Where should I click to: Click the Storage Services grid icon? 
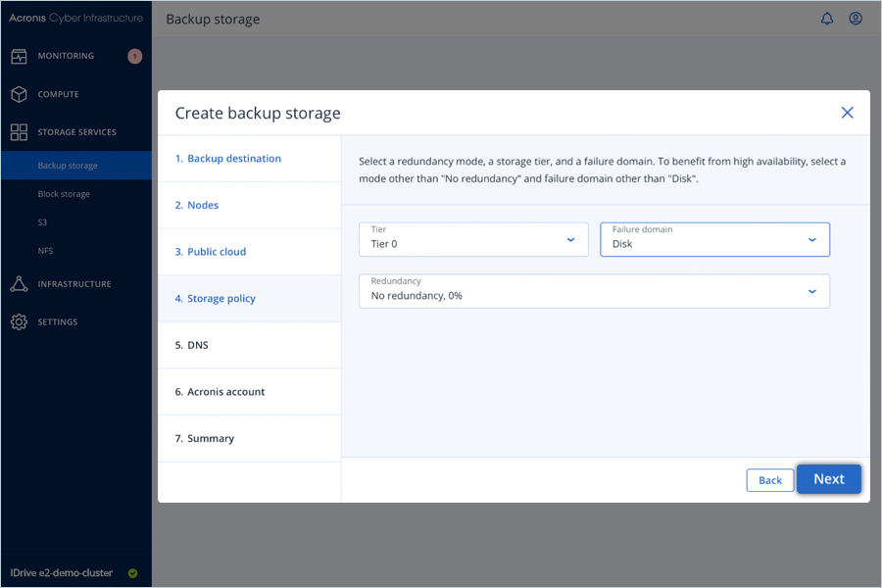click(x=19, y=132)
